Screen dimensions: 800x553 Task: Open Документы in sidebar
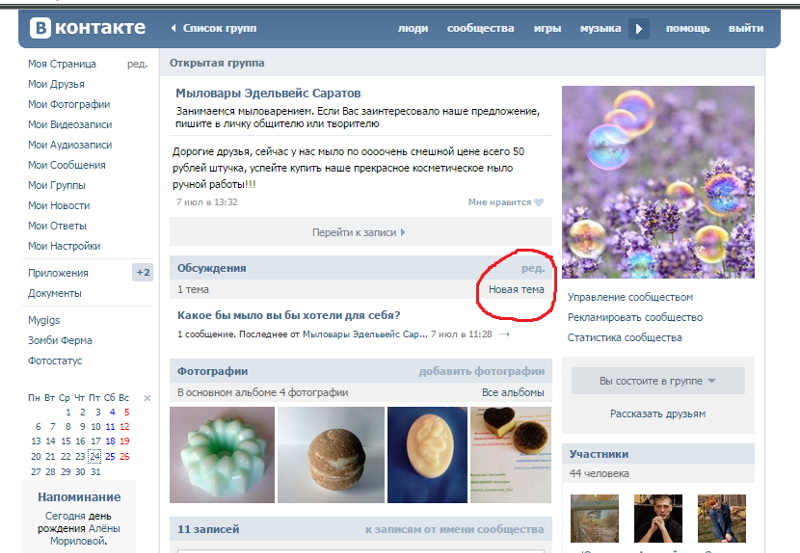coord(55,293)
